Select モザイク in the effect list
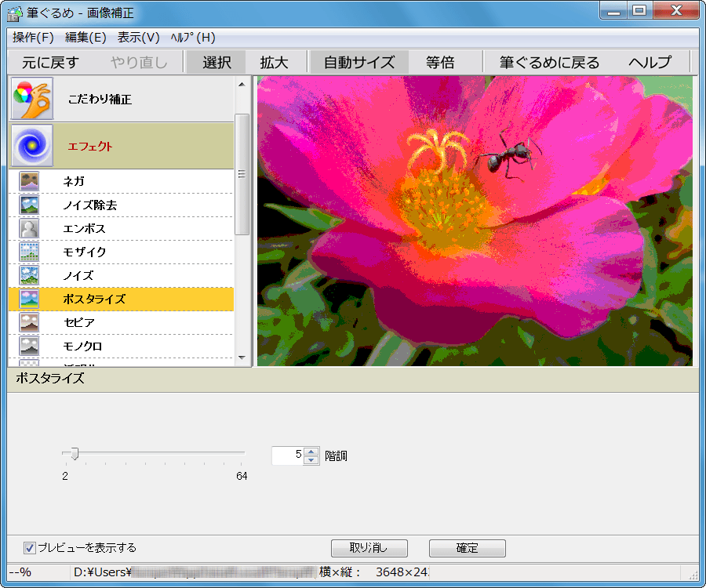 (121, 252)
